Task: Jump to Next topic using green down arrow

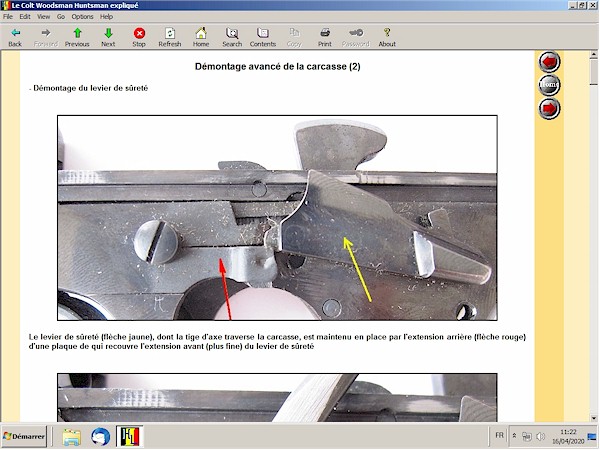Action: point(108,38)
